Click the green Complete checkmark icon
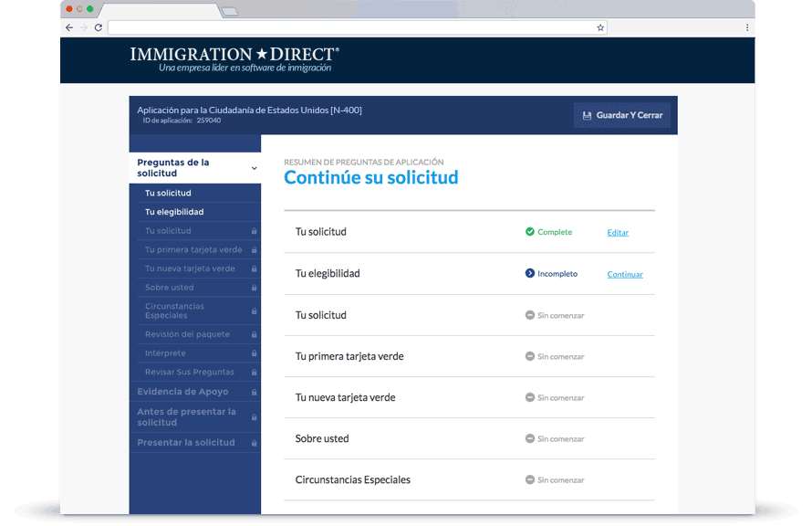Image resolution: width=812 pixels, height=526 pixels. 530,232
